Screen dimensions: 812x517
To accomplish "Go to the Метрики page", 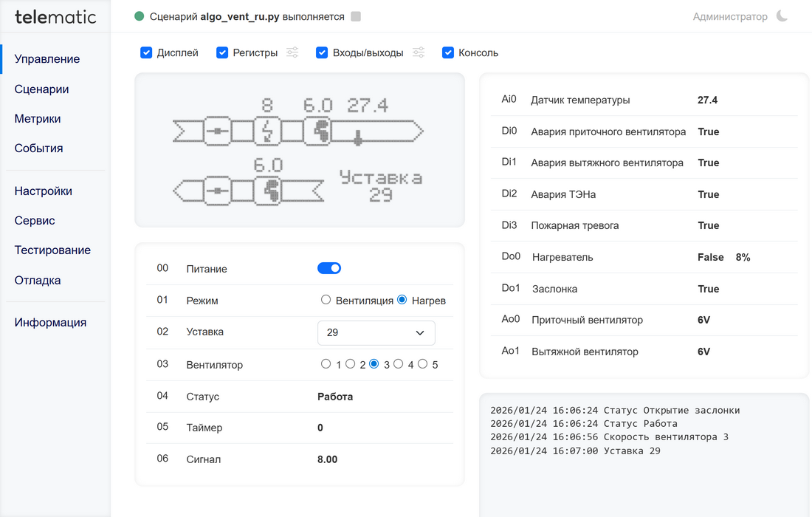I will click(38, 119).
